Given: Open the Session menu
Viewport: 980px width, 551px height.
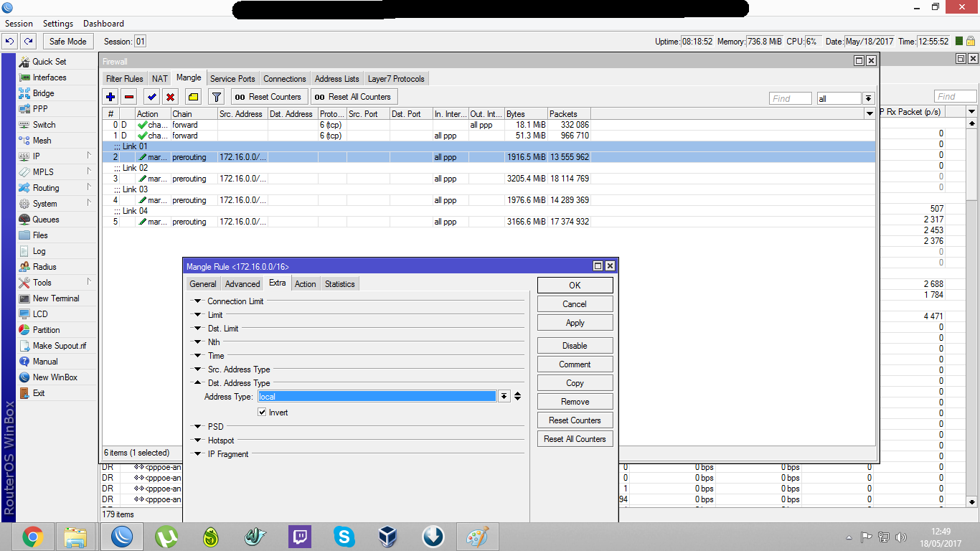Looking at the screenshot, I should pyautogui.click(x=19, y=24).
